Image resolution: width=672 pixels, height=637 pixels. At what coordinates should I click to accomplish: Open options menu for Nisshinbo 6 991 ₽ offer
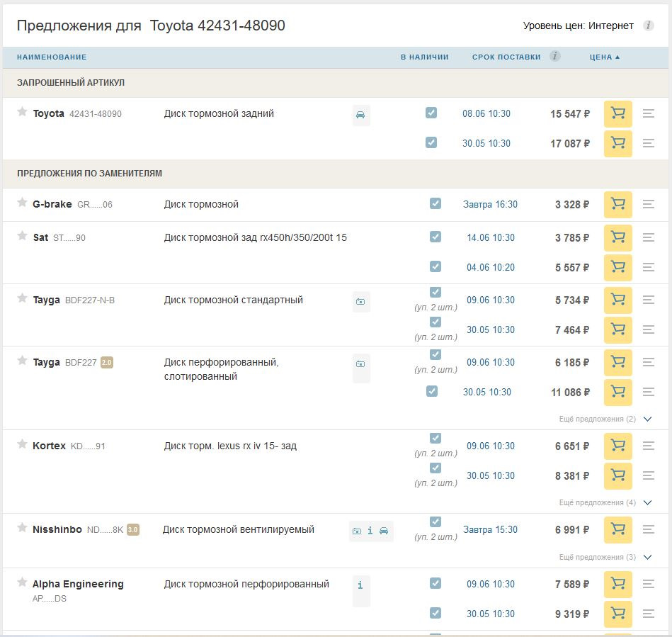pyautogui.click(x=648, y=530)
